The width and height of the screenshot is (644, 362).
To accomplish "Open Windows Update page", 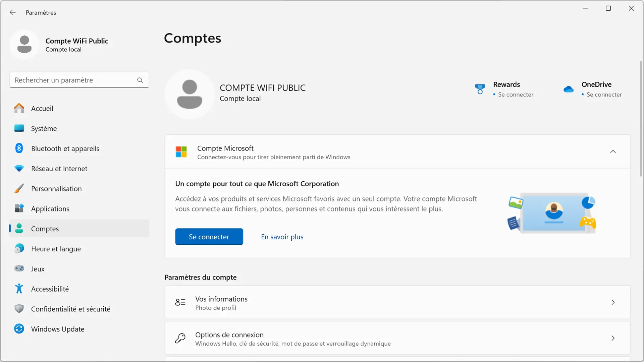I will pyautogui.click(x=79, y=329).
